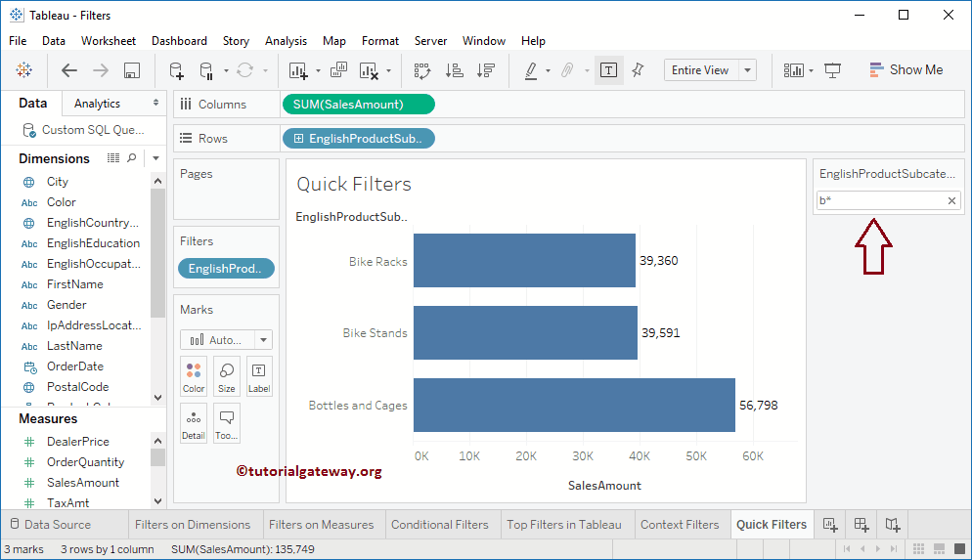The height and width of the screenshot is (560, 972).
Task: Click the New Worksheet toolbar icon
Action: [298, 70]
